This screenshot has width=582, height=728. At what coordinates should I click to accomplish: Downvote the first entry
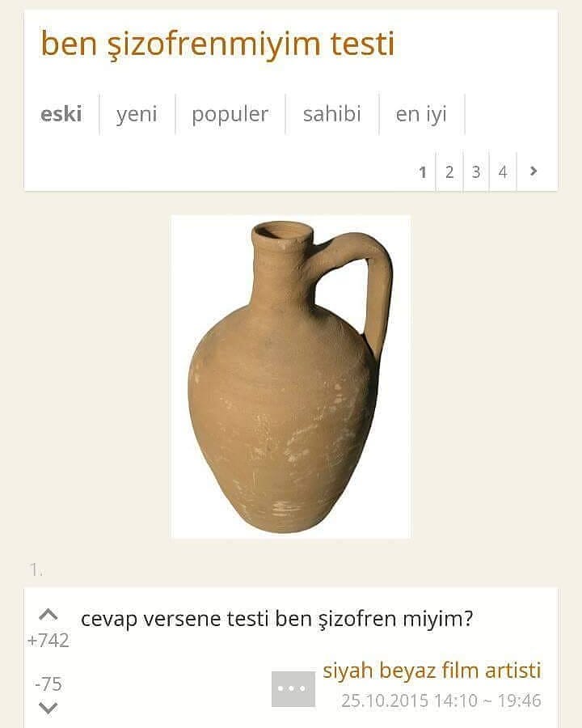48,708
